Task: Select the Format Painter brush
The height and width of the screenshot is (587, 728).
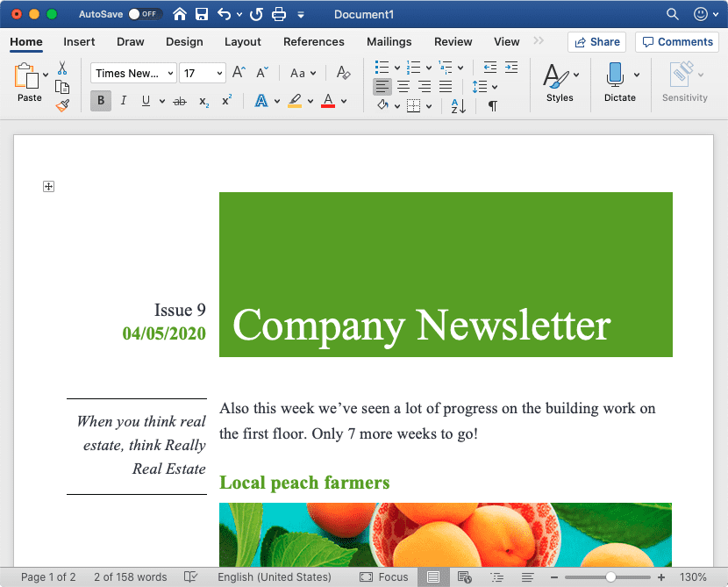Action: pos(62,105)
